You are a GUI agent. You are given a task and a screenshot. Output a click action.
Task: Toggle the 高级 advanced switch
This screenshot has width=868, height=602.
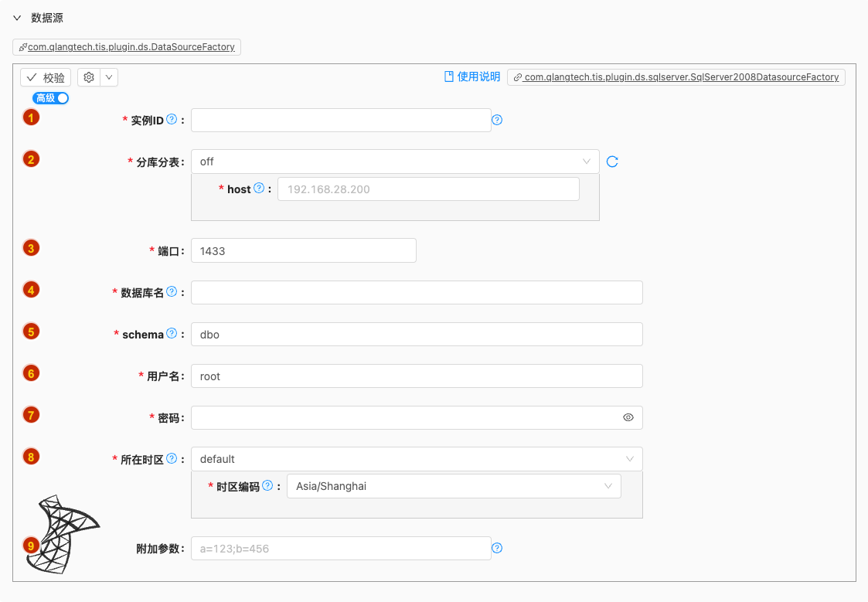click(x=51, y=98)
